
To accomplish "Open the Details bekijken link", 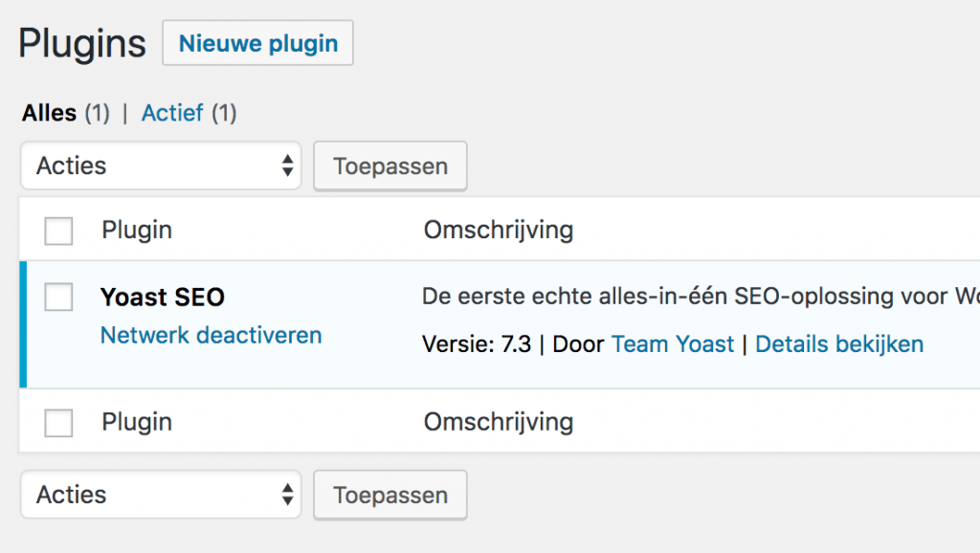I will point(839,344).
